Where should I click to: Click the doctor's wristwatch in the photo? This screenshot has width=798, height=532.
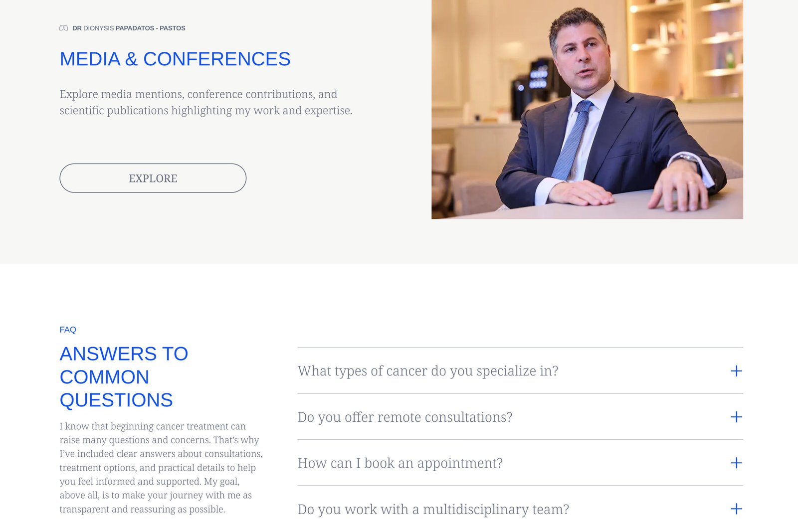tap(688, 159)
